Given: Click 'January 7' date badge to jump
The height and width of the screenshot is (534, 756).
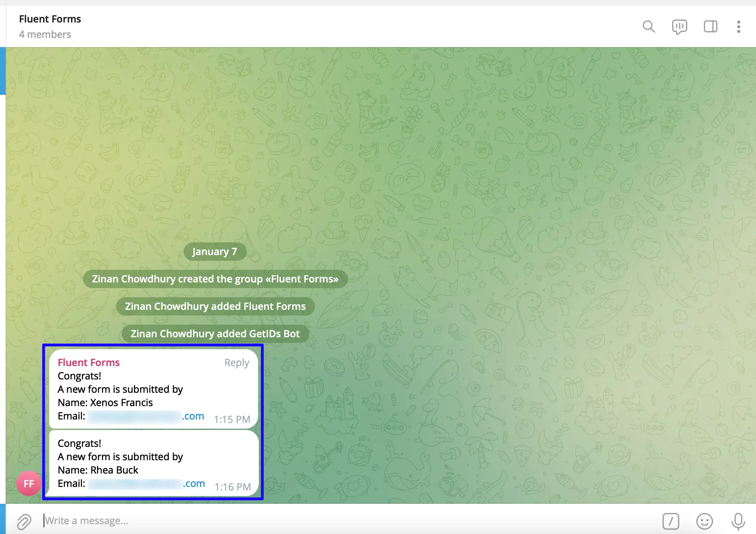Looking at the screenshot, I should point(214,251).
